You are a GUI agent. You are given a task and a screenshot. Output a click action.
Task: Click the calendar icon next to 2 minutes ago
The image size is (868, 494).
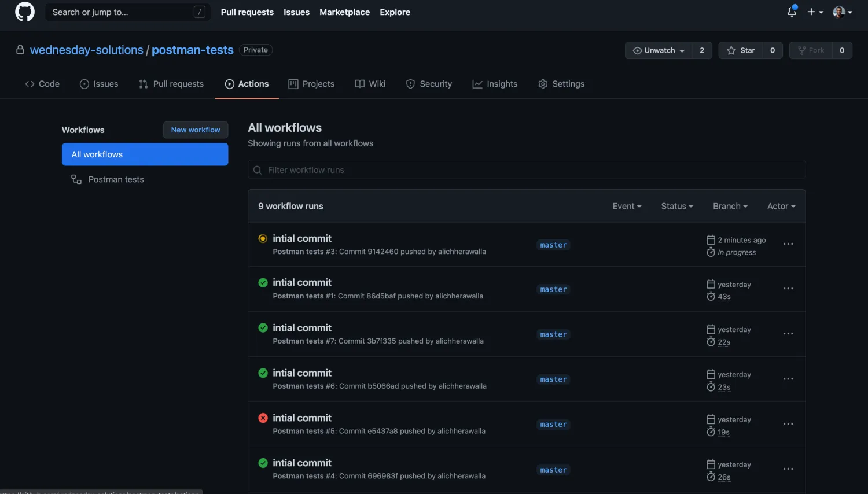pyautogui.click(x=711, y=239)
